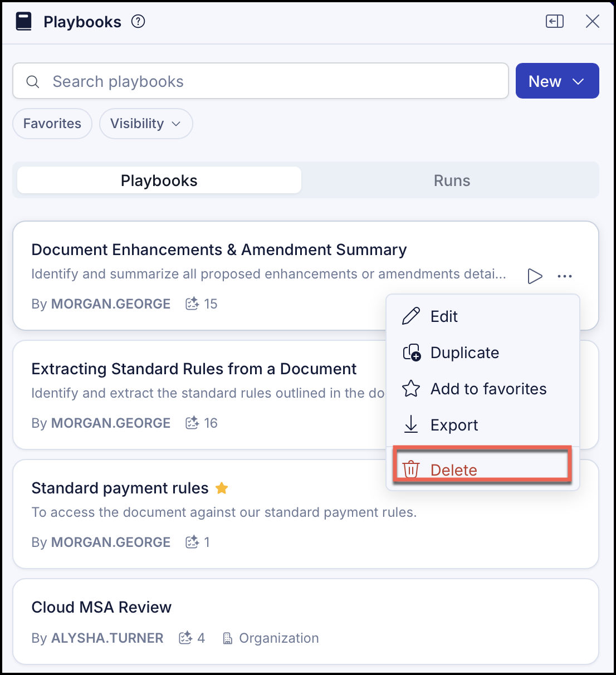Click the run count icon on Standard payment rules
The height and width of the screenshot is (675, 616).
pyautogui.click(x=192, y=542)
